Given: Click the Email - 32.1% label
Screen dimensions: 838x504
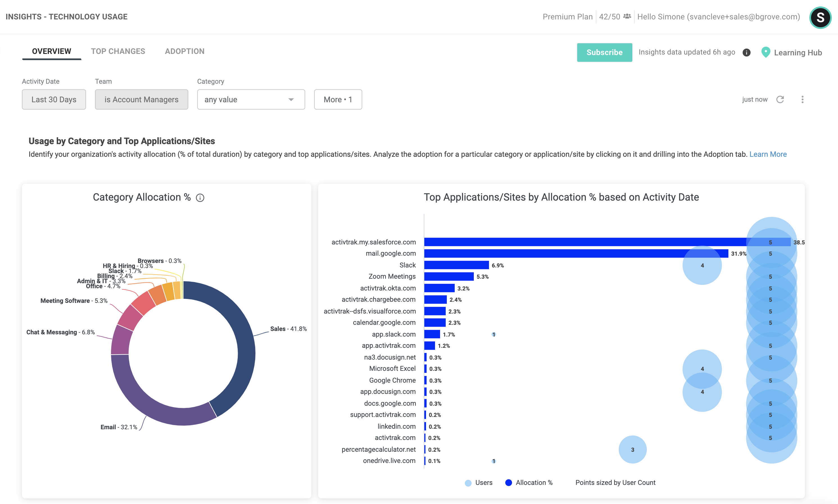Looking at the screenshot, I should coord(119,427).
